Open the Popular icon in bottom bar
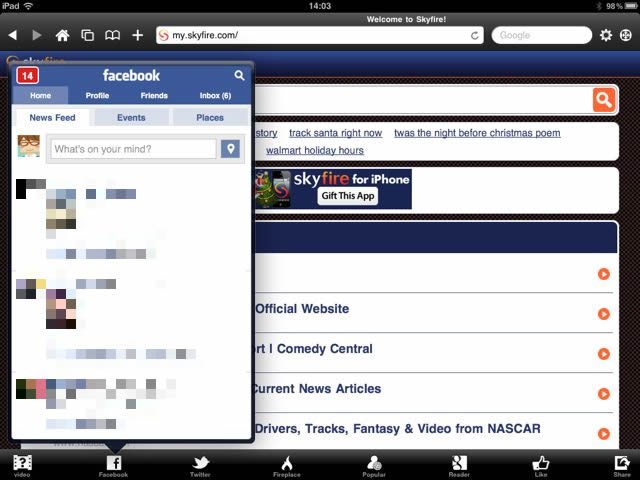Screen dimensions: 640x480 pyautogui.click(x=374, y=466)
